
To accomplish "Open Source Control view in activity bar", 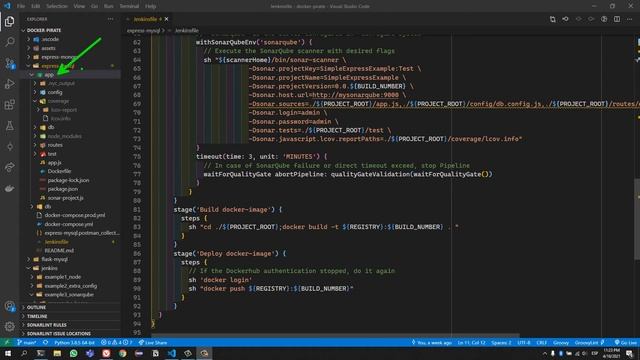I will (x=9, y=63).
